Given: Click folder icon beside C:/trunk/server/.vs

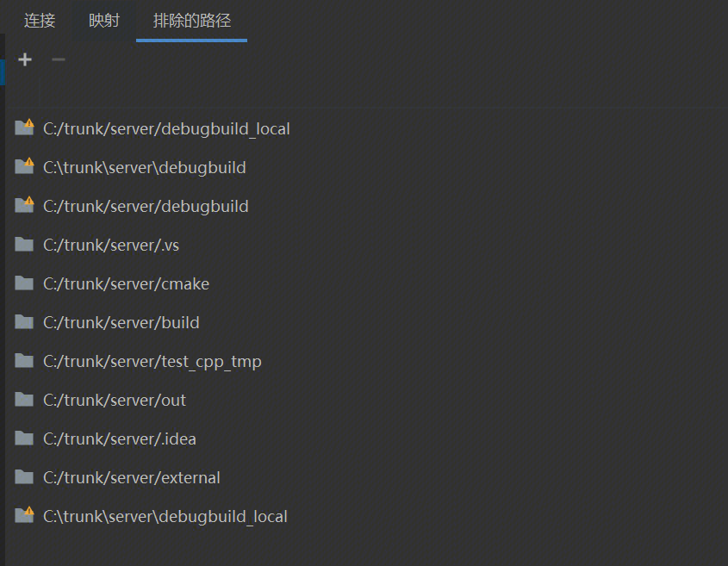Looking at the screenshot, I should [24, 245].
